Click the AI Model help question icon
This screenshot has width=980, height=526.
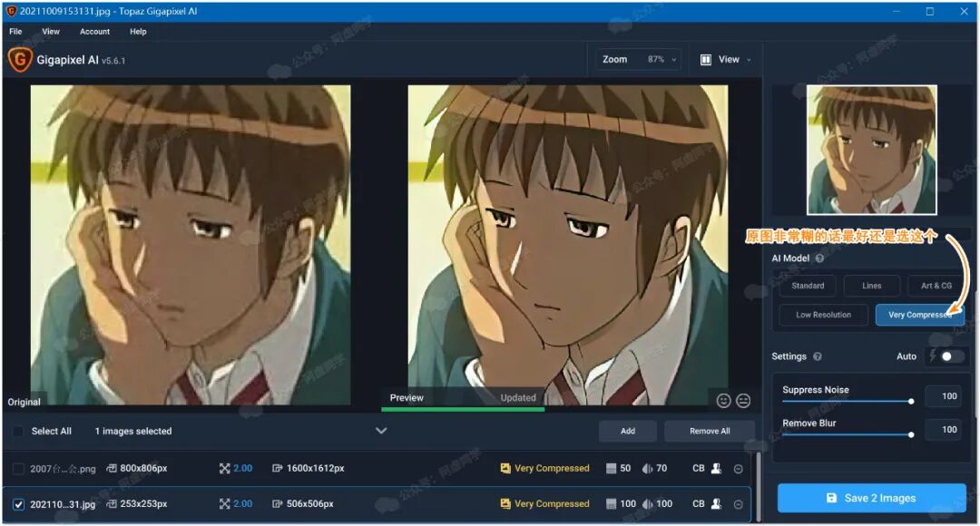pos(819,258)
